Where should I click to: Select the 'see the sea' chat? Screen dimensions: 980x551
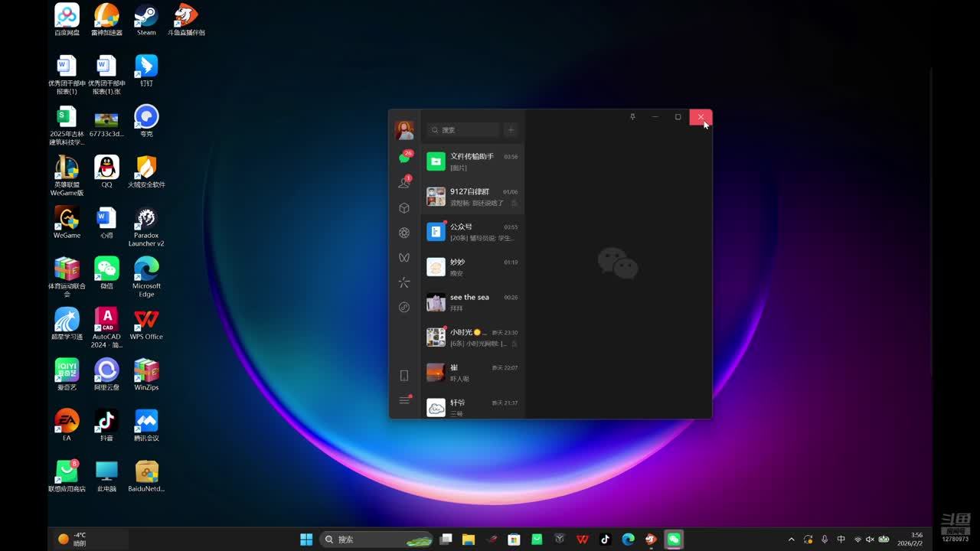472,302
